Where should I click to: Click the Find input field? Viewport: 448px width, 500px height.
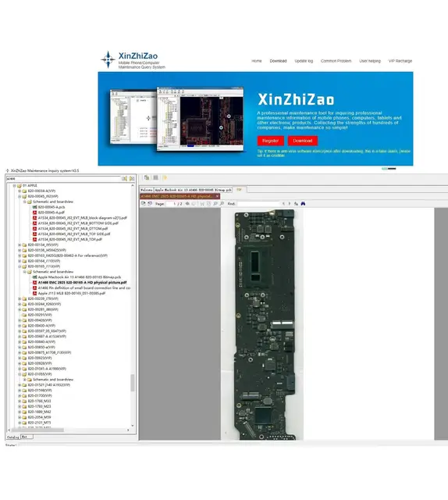pos(258,203)
